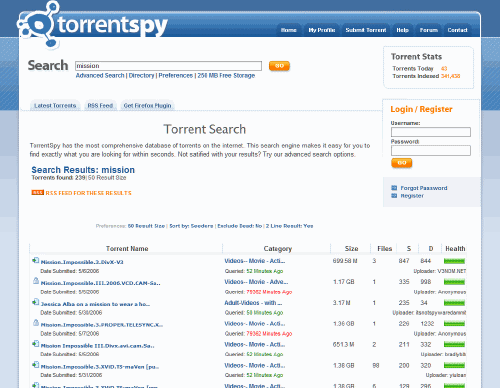Screen dimensions: 500x388
Task: Toggle the 2 Line Result: Yes preference
Action: (x=289, y=226)
